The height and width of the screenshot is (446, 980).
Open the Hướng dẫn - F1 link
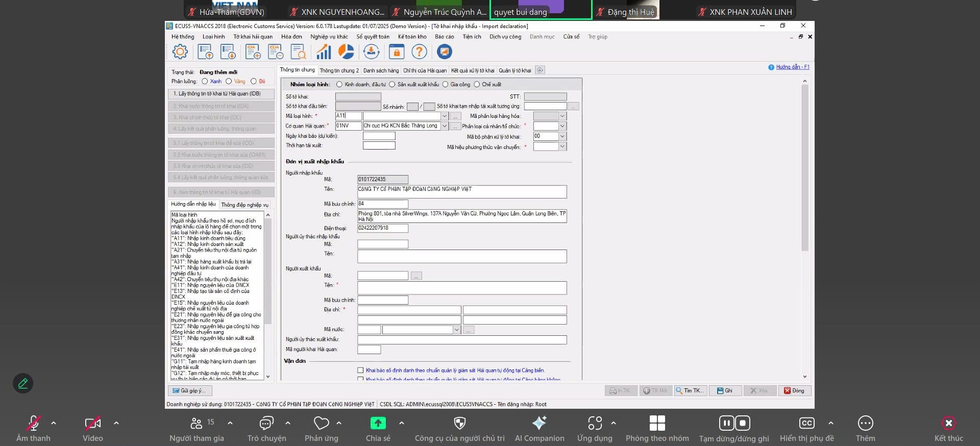[x=792, y=67]
